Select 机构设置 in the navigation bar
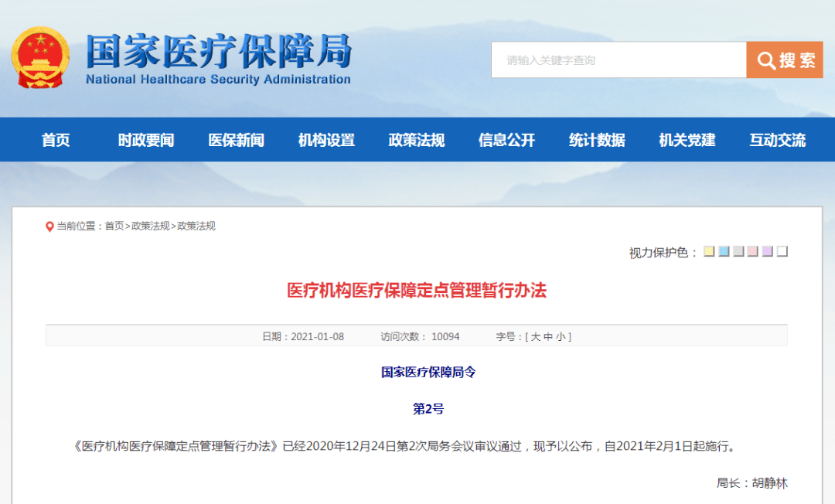The height and width of the screenshot is (504, 835). [326, 140]
